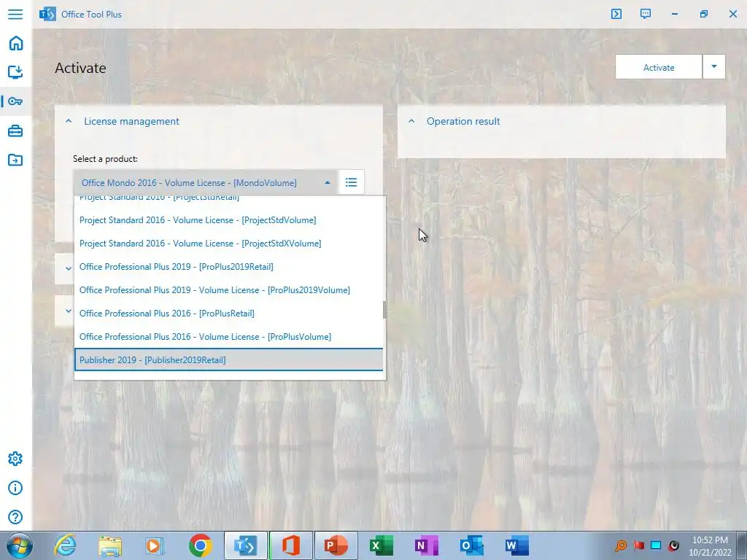
Task: Select the Activate key icon in sidebar
Action: [x=15, y=101]
